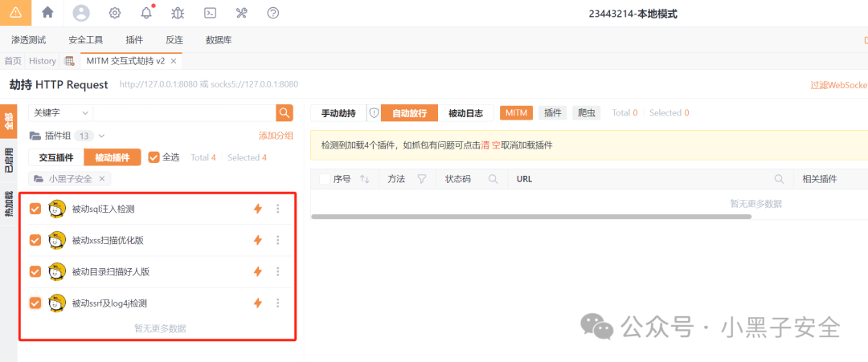Select the 已启用 side tab

(x=8, y=161)
